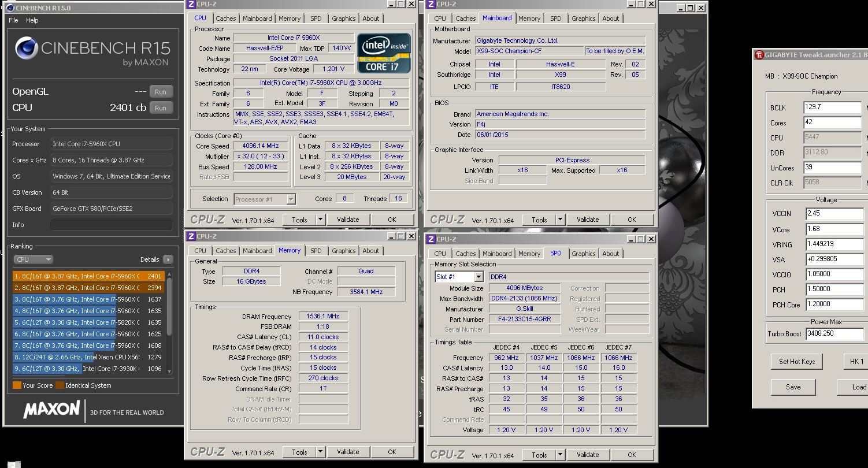This screenshot has height=468, width=868.
Task: Open About tab in SPD window
Action: [x=611, y=254]
